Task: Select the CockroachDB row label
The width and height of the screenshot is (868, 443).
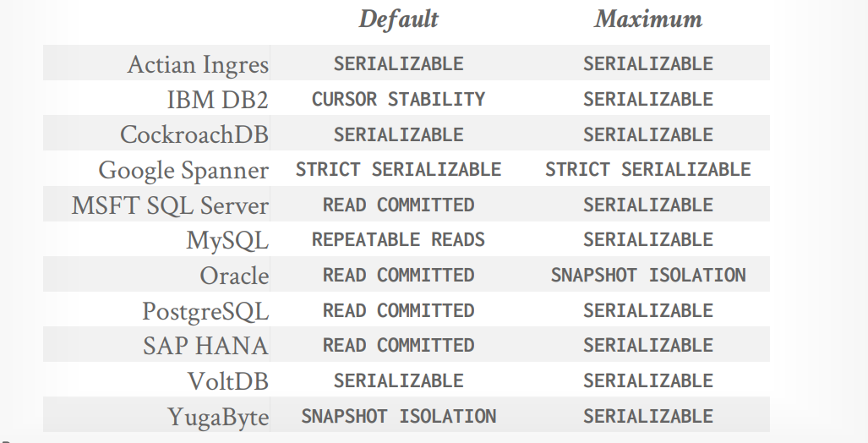Action: tap(194, 135)
